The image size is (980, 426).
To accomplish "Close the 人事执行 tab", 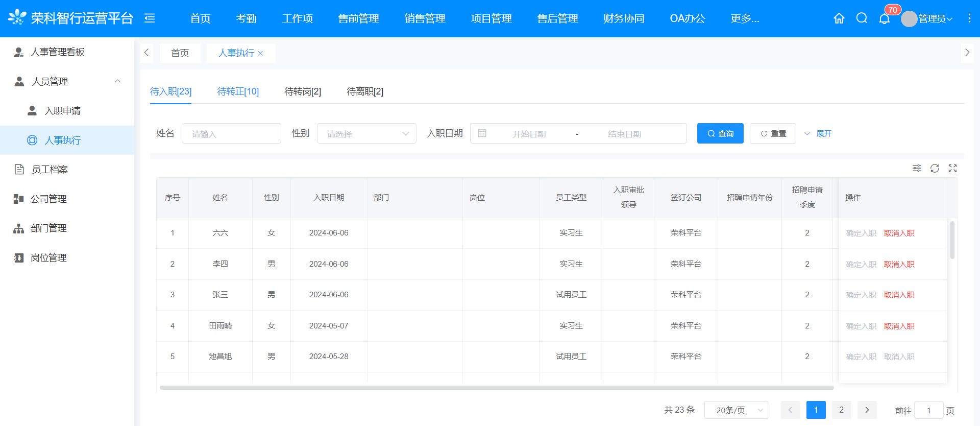I will (260, 53).
